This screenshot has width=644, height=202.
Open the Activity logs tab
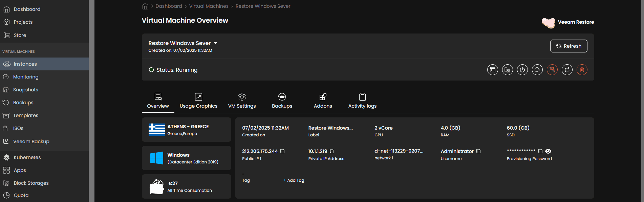point(362,101)
